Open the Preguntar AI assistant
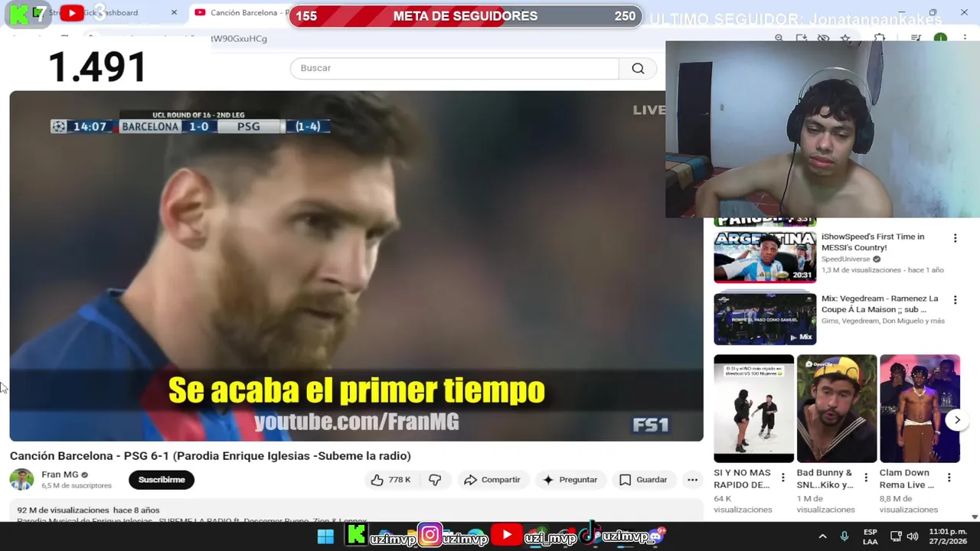Viewport: 980px width, 551px height. point(570,480)
